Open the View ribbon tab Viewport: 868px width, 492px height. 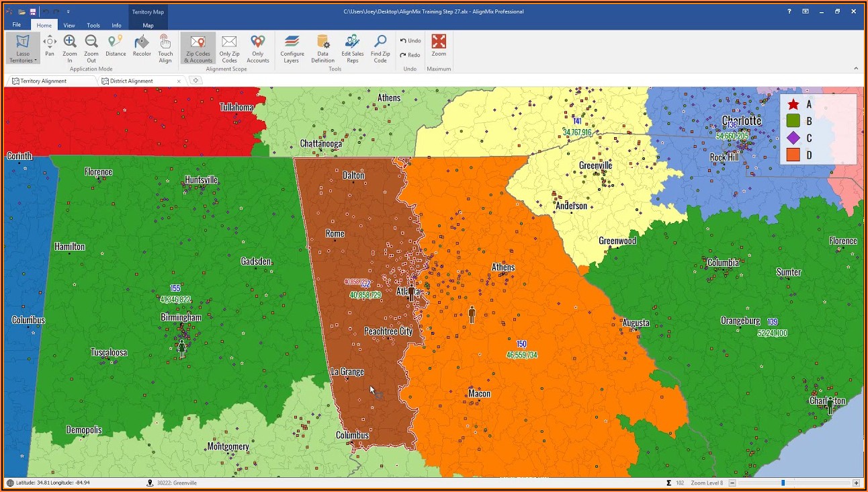[x=69, y=26]
